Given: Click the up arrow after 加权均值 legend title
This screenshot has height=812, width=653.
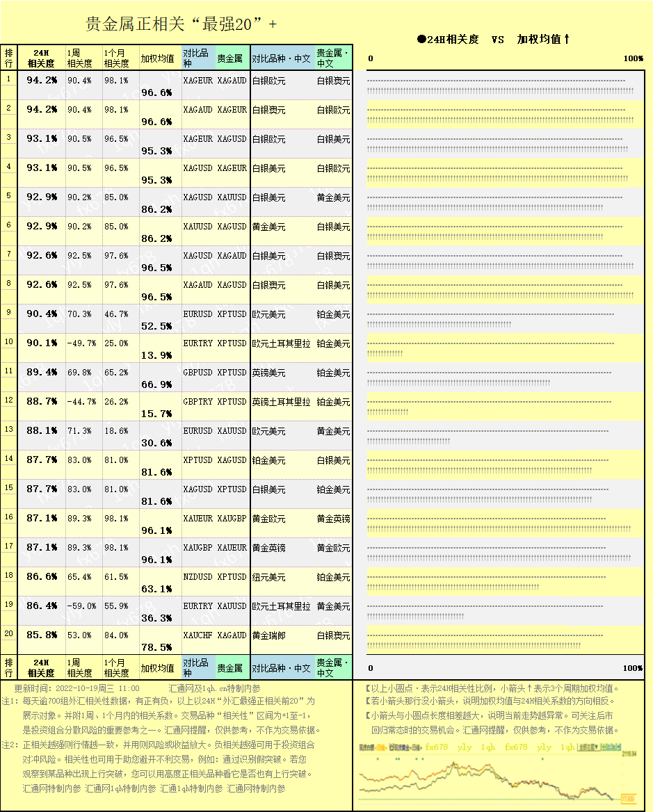Looking at the screenshot, I should [x=567, y=40].
